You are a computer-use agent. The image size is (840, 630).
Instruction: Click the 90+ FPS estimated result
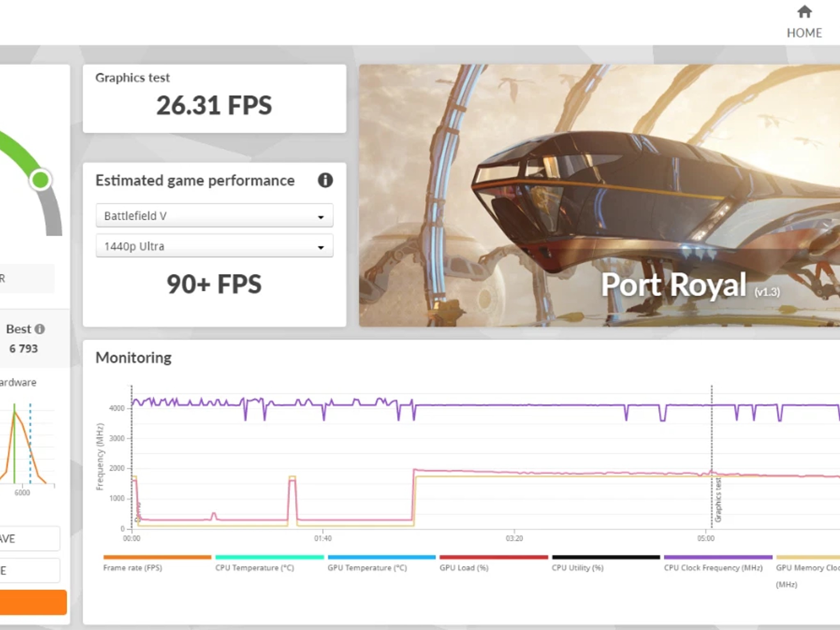point(214,284)
